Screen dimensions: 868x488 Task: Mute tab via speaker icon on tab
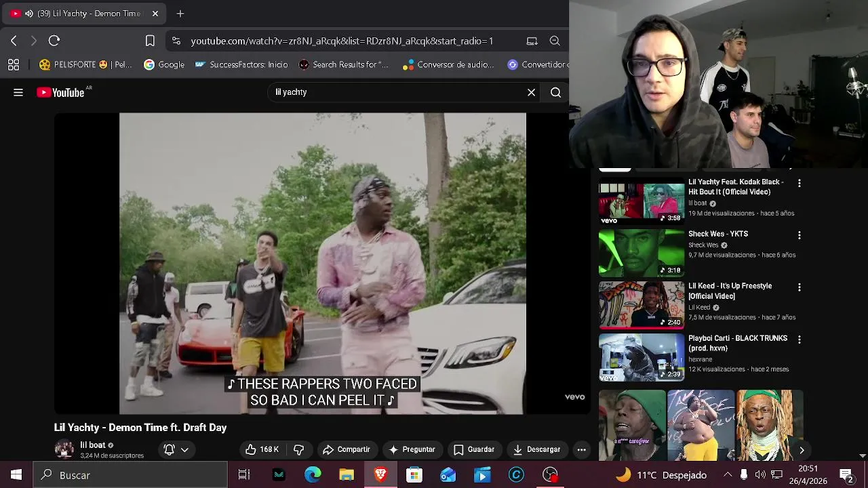pyautogui.click(x=29, y=14)
